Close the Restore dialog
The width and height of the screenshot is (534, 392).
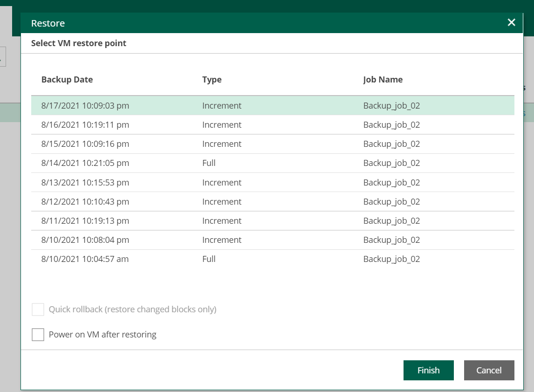511,22
